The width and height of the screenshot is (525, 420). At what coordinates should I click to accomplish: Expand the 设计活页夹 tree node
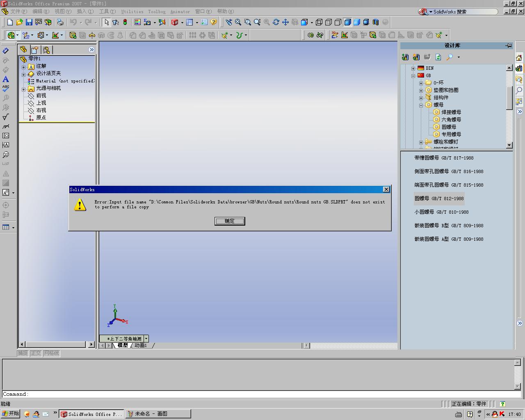[x=23, y=74]
